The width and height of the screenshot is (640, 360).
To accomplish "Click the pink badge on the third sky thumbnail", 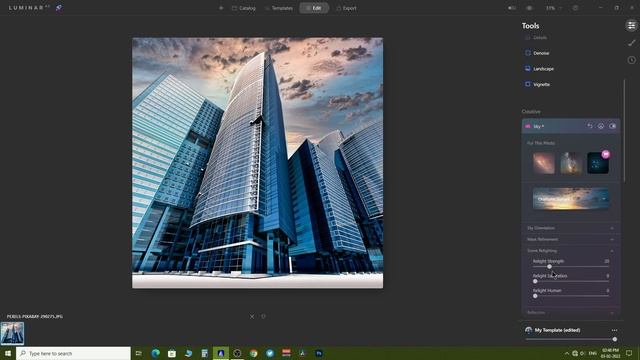I will click(x=606, y=154).
